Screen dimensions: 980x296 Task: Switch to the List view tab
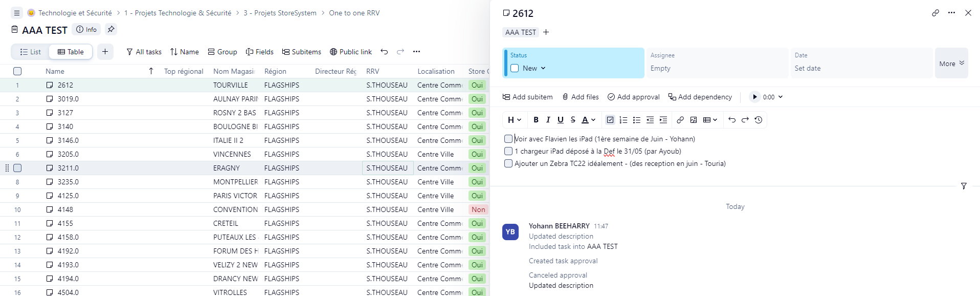[x=30, y=52]
